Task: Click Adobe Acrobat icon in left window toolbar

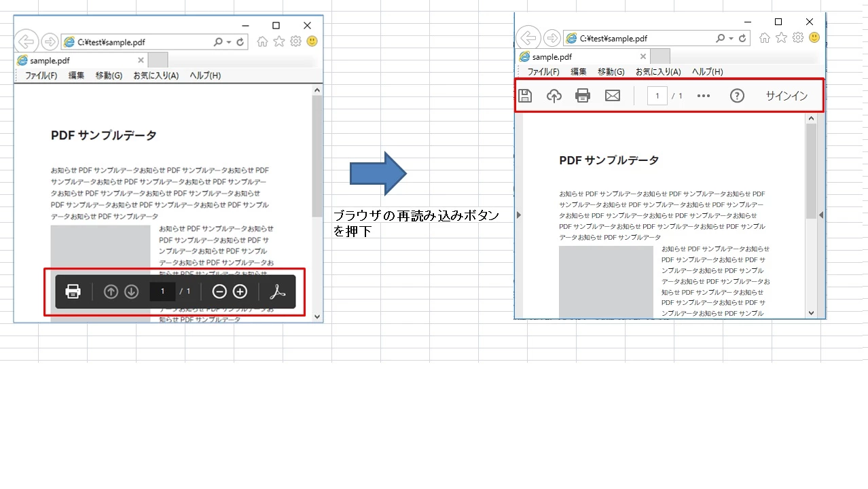Action: click(x=278, y=291)
